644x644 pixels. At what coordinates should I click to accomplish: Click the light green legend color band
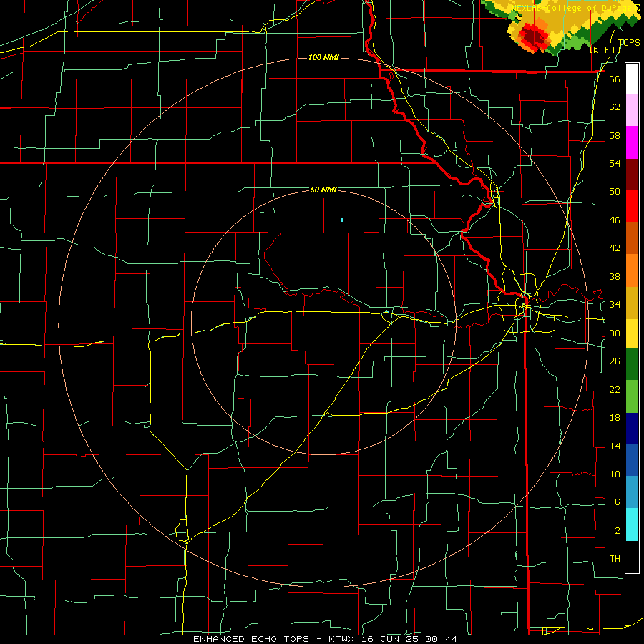tap(632, 396)
